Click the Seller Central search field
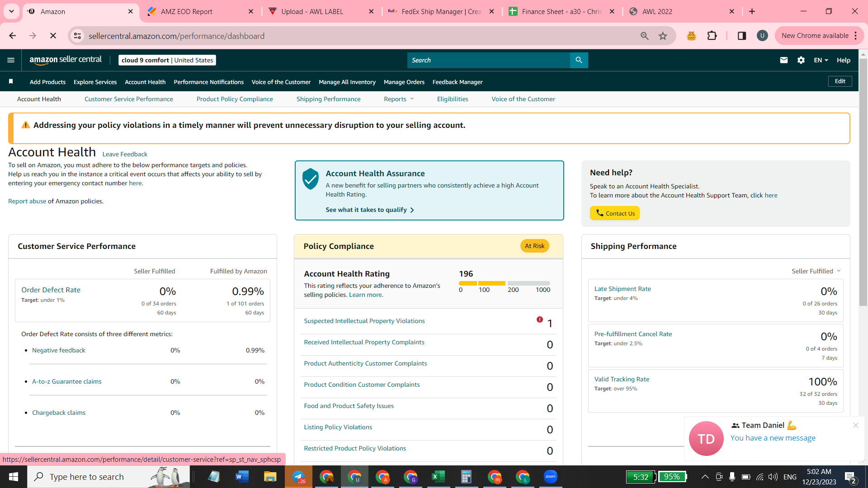Screen dimensions: 868x488 489,60
